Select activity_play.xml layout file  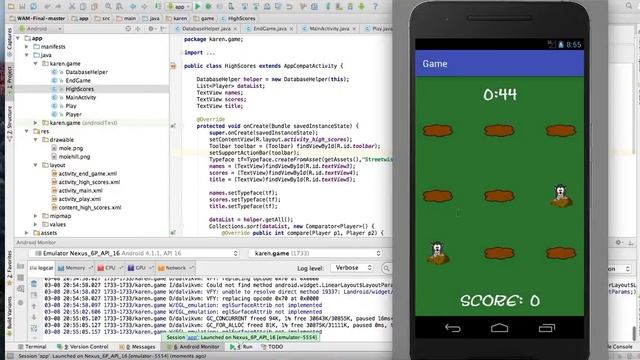[79, 199]
